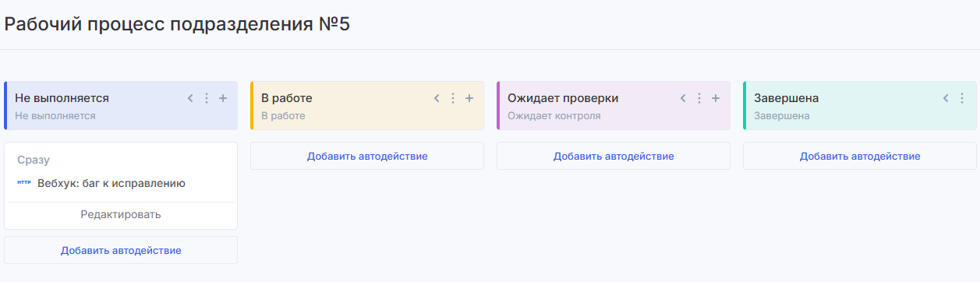Click the HTTP webhook icon
The width and height of the screenshot is (980, 282).
point(23,183)
